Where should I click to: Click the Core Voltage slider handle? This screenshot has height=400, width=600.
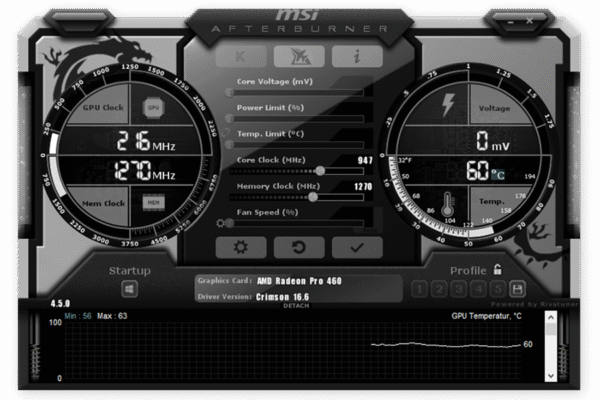[x=230, y=92]
